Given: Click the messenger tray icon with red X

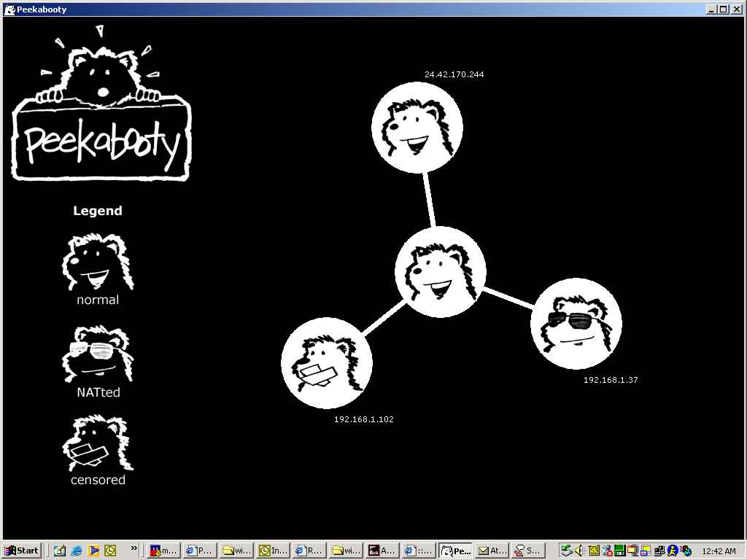Looking at the screenshot, I should pyautogui.click(x=607, y=551).
